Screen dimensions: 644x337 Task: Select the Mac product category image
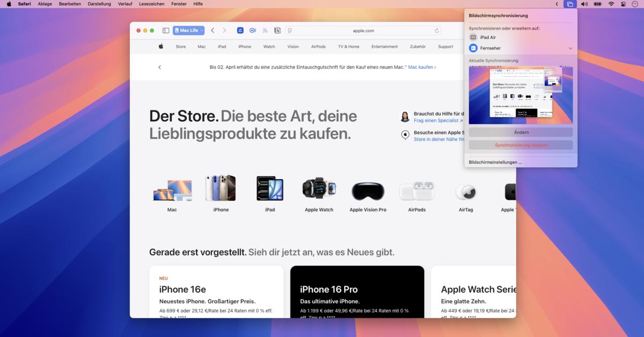(x=172, y=190)
